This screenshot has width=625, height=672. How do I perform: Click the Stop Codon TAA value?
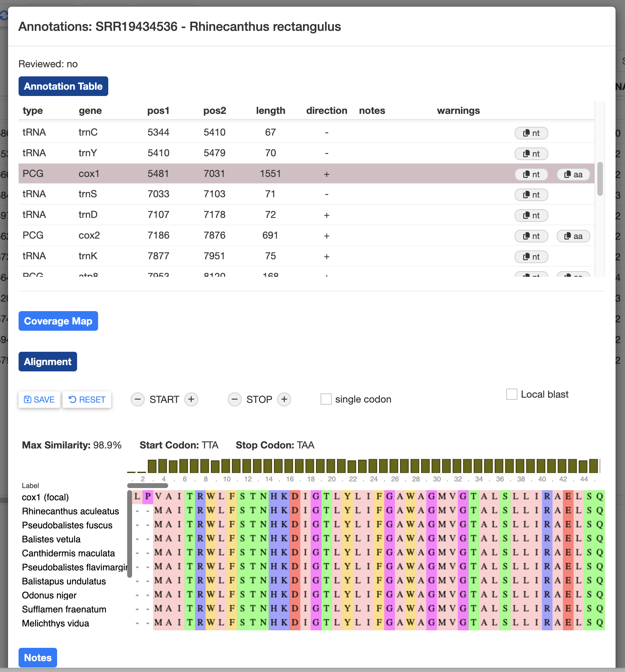point(305,445)
